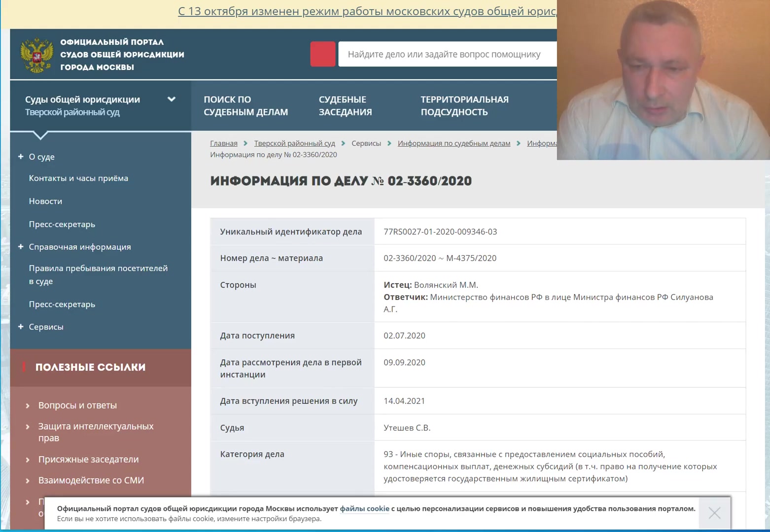770x532 pixels.
Task: Expand 'Справочная информация' plus icon
Action: point(21,247)
